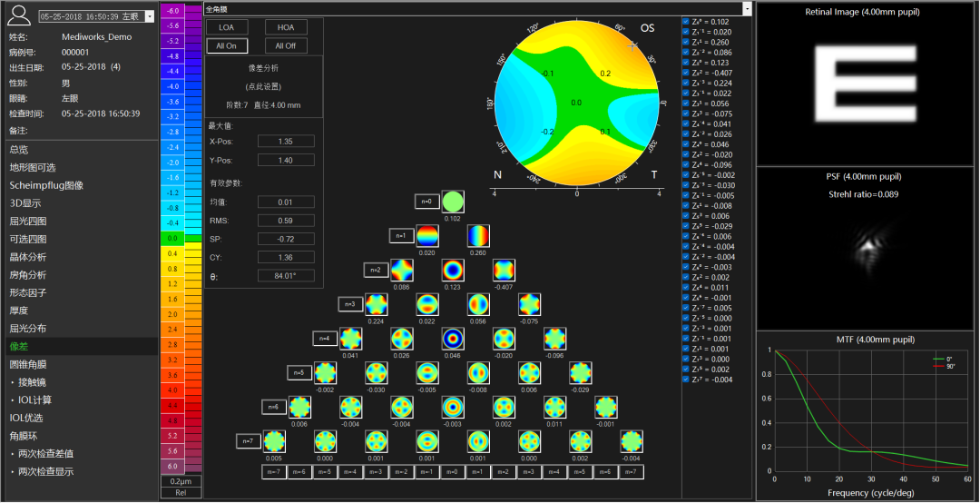The height and width of the screenshot is (503, 980).
Task: Click the θ value field 84.01°
Action: pyautogui.click(x=286, y=276)
